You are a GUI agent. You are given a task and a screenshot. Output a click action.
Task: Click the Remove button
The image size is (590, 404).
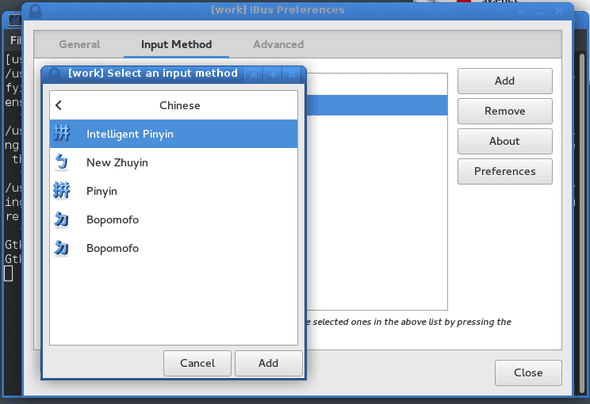point(505,111)
